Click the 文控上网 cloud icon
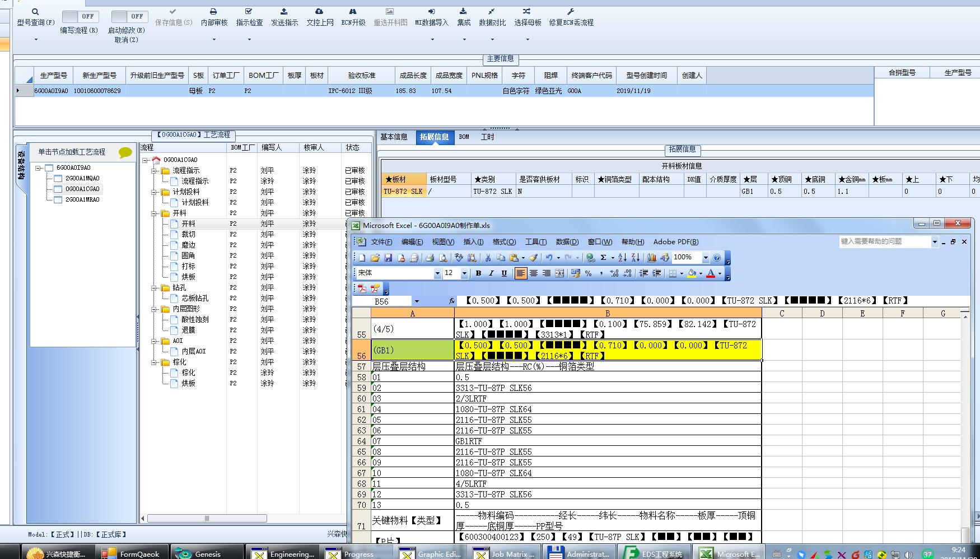 [319, 11]
